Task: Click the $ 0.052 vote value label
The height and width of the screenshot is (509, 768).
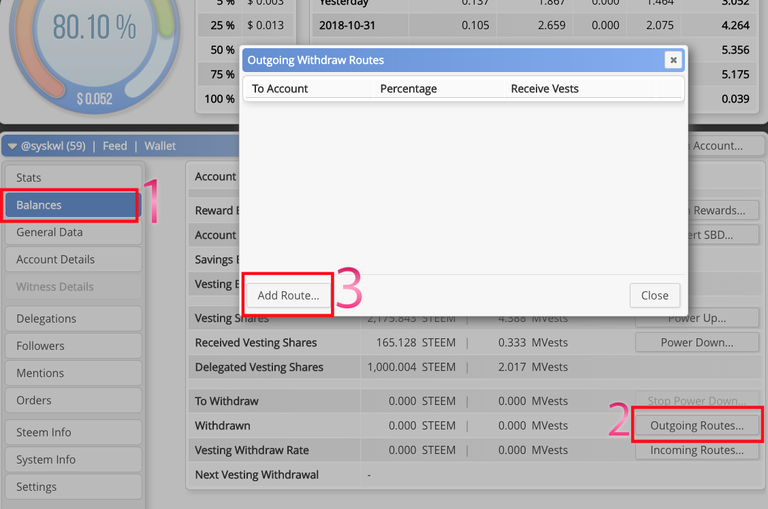Action: [95, 99]
